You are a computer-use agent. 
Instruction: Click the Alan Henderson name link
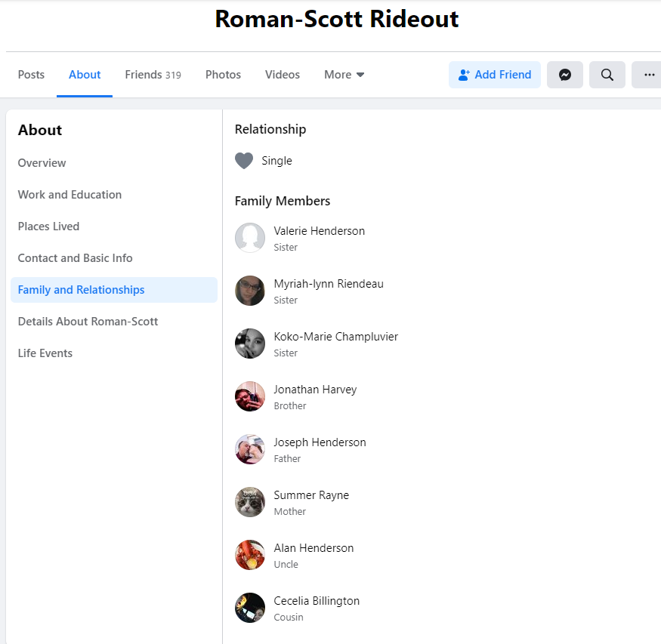pyautogui.click(x=314, y=548)
